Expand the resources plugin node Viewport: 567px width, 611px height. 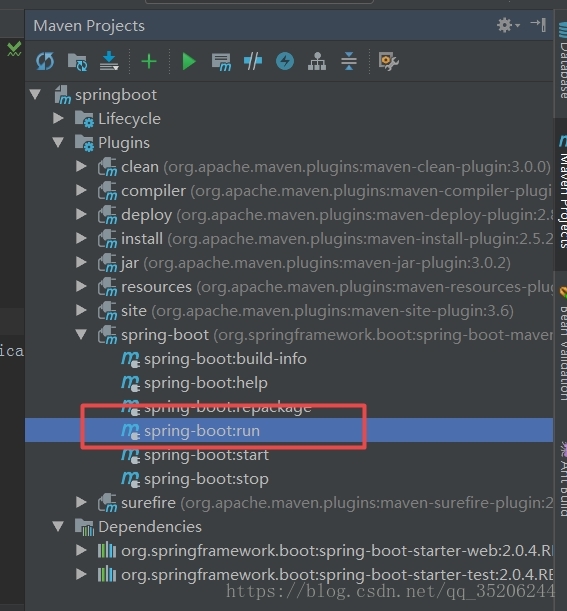click(81, 286)
